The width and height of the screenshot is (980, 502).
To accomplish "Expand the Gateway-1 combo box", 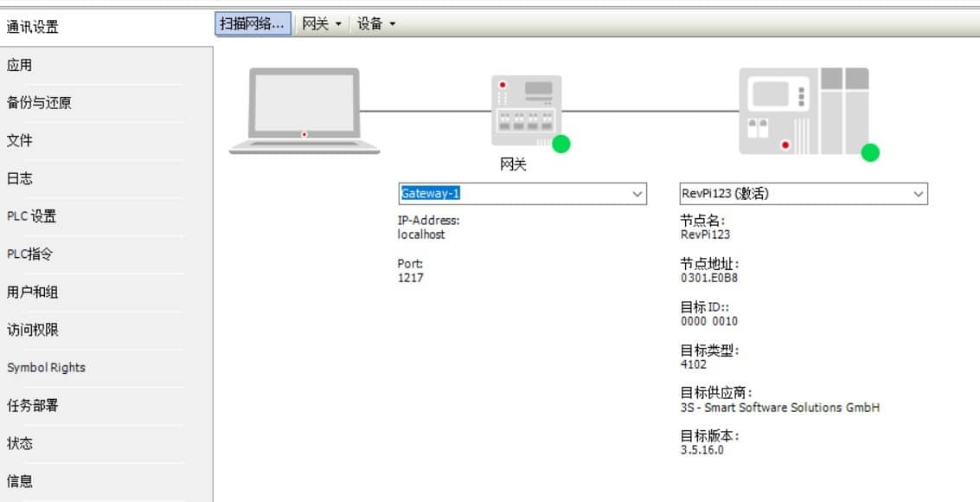I will coord(637,194).
